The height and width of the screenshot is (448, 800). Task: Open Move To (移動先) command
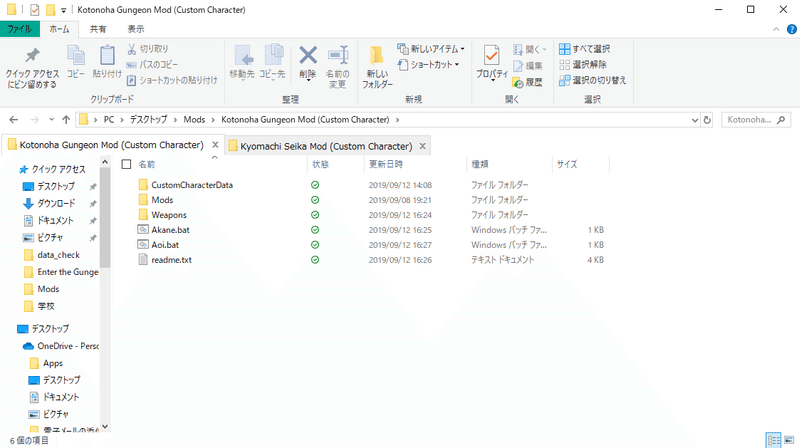pos(242,62)
